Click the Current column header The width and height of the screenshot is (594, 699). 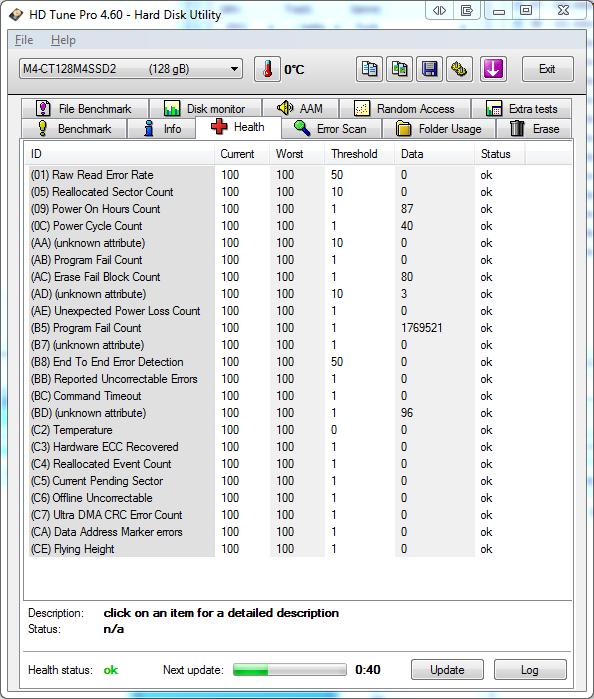tap(242, 154)
